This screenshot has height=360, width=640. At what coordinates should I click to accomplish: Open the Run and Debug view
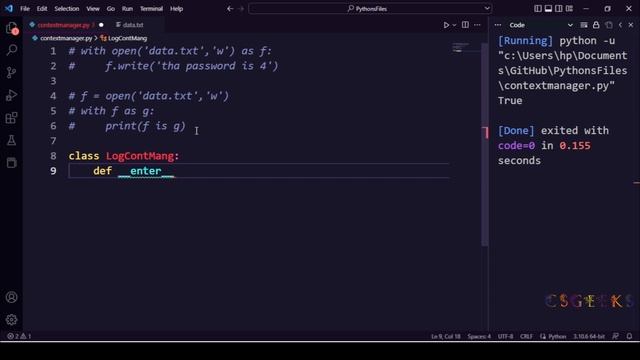coord(12,95)
